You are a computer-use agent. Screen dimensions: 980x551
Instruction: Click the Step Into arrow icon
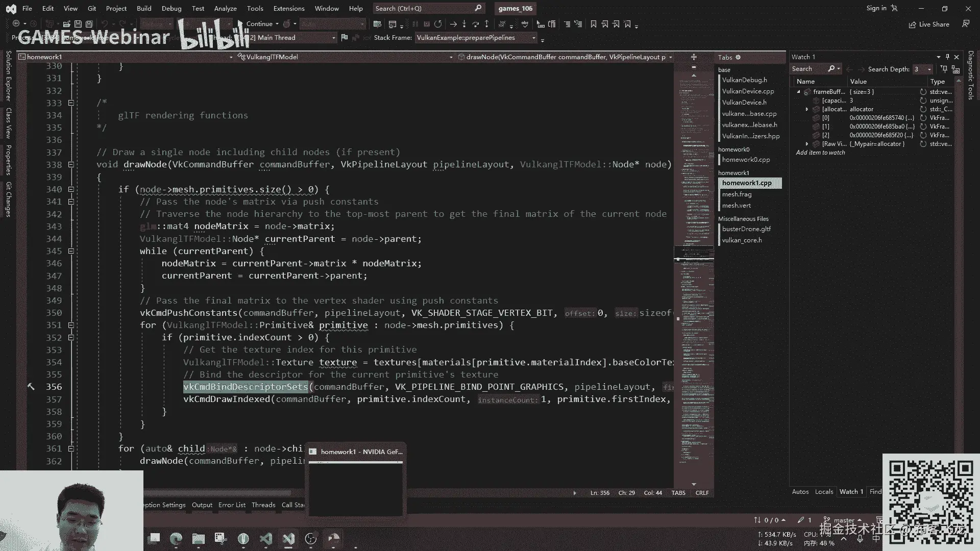coord(464,24)
